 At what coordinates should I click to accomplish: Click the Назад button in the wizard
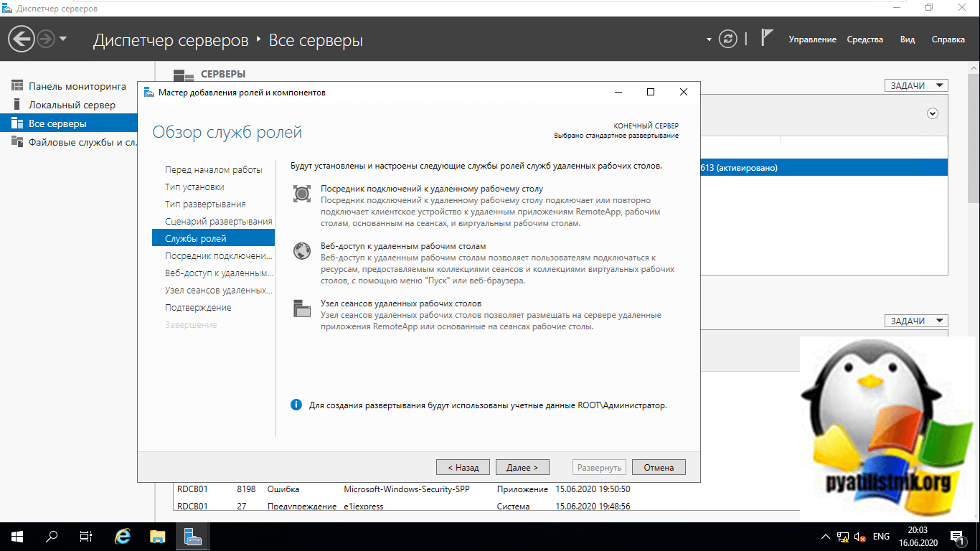pyautogui.click(x=463, y=467)
